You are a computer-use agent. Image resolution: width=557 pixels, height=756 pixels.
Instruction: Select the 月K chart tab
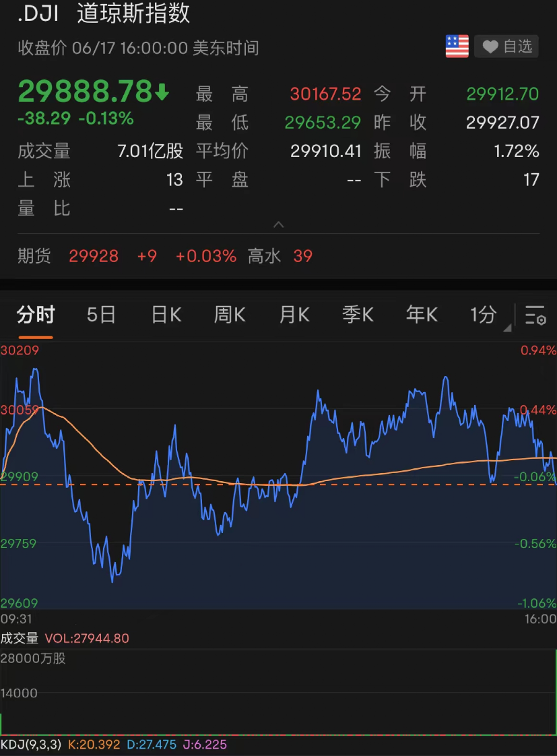pyautogui.click(x=294, y=315)
